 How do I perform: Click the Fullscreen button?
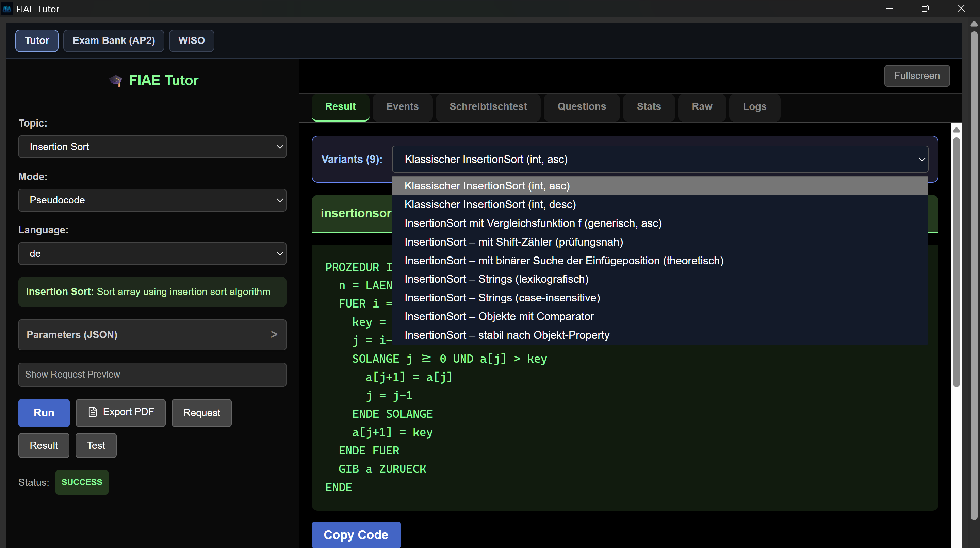point(917,76)
